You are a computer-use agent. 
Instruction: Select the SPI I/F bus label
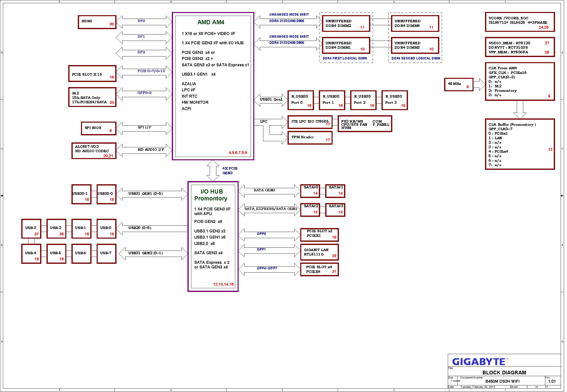(145, 127)
